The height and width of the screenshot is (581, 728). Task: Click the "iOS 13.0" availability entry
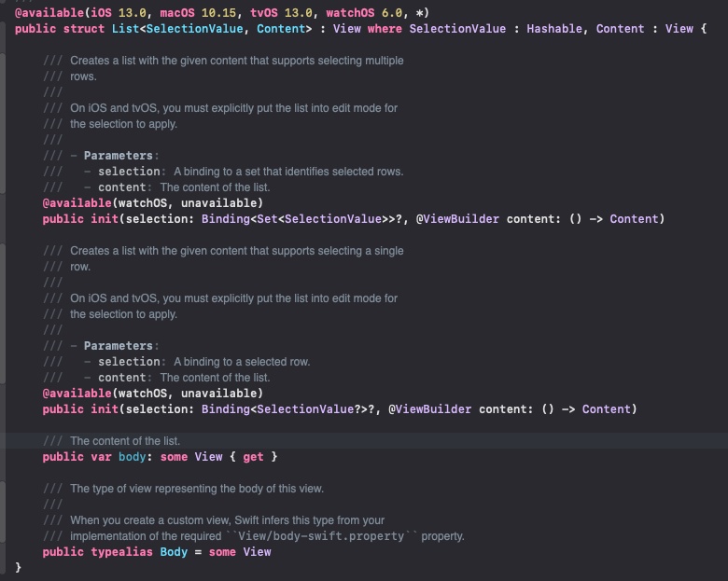click(118, 12)
